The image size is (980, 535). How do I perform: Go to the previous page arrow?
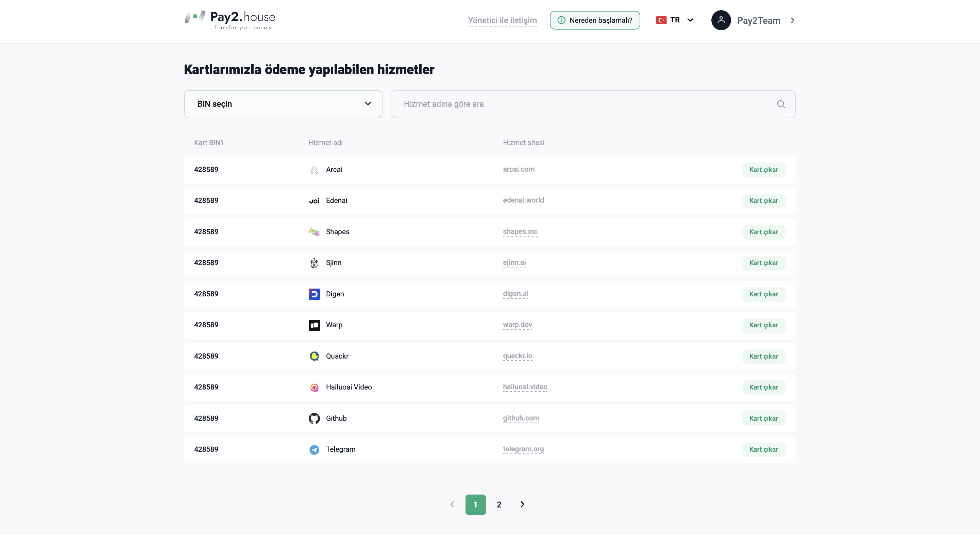[452, 504]
